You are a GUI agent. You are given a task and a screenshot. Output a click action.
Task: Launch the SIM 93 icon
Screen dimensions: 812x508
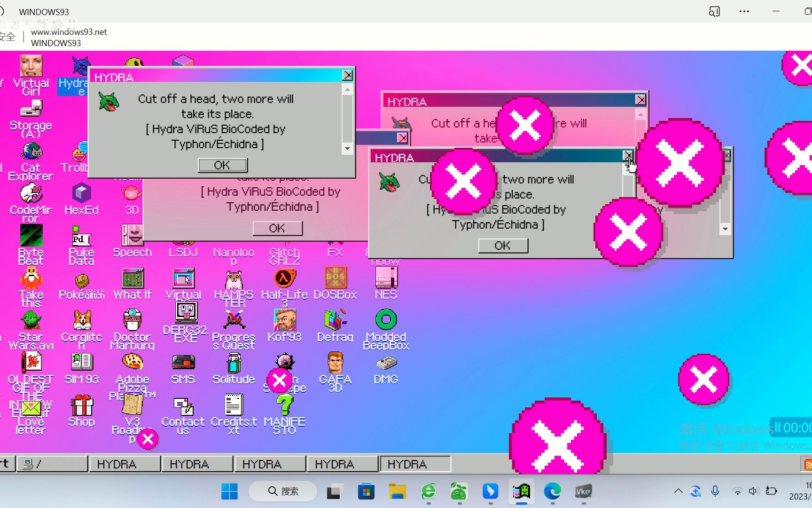pos(82,369)
